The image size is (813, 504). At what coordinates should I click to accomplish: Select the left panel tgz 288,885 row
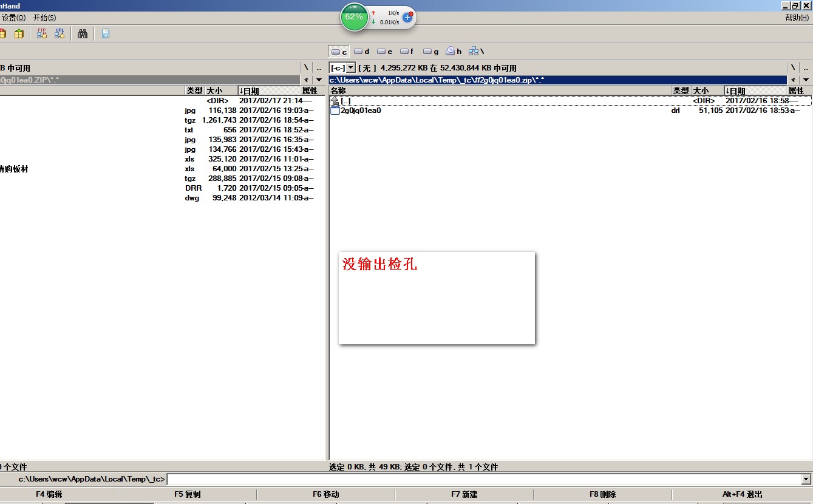click(x=162, y=179)
